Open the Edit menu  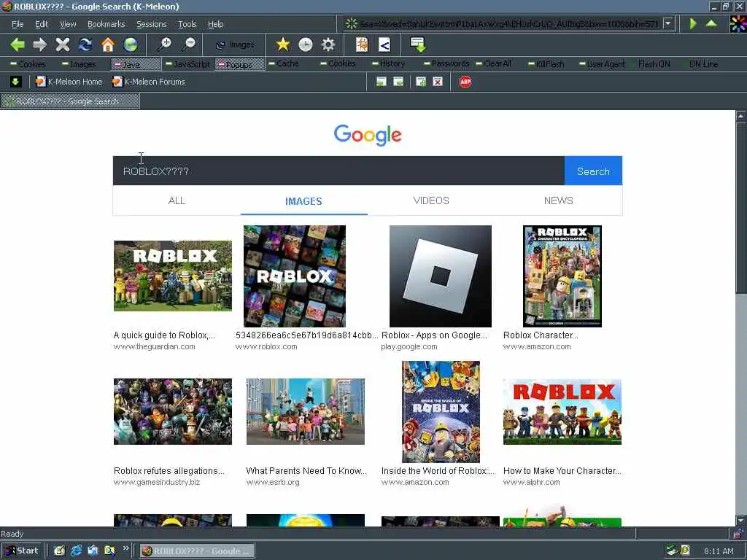click(x=42, y=24)
